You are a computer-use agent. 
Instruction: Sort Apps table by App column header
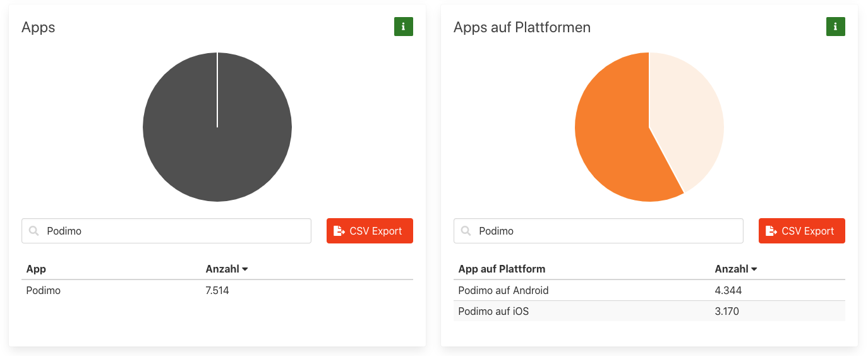tap(36, 269)
